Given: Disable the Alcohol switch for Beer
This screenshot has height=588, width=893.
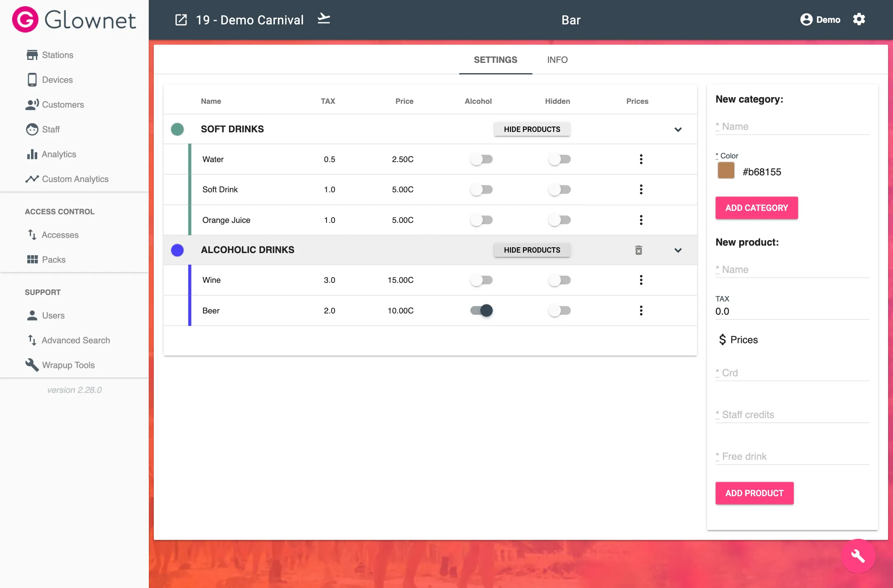Looking at the screenshot, I should pyautogui.click(x=481, y=311).
